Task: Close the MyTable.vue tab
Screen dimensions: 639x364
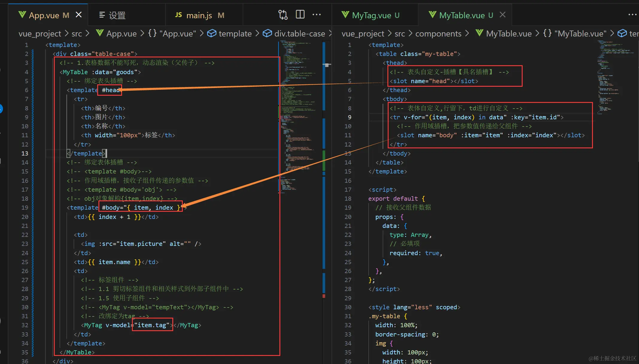Action: (x=503, y=15)
